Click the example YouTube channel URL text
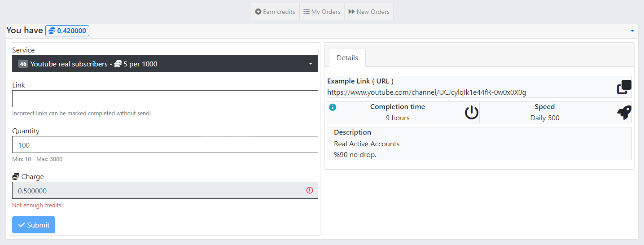The height and width of the screenshot is (245, 644). [426, 92]
